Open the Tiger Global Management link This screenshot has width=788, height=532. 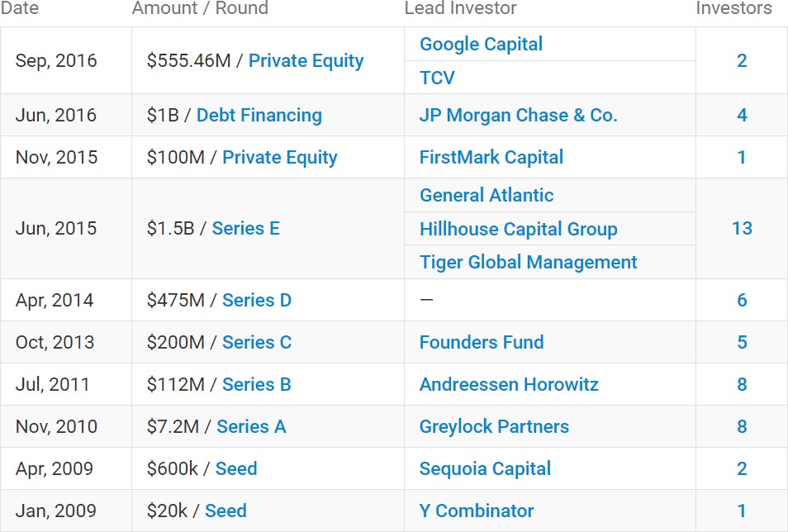coord(528,263)
